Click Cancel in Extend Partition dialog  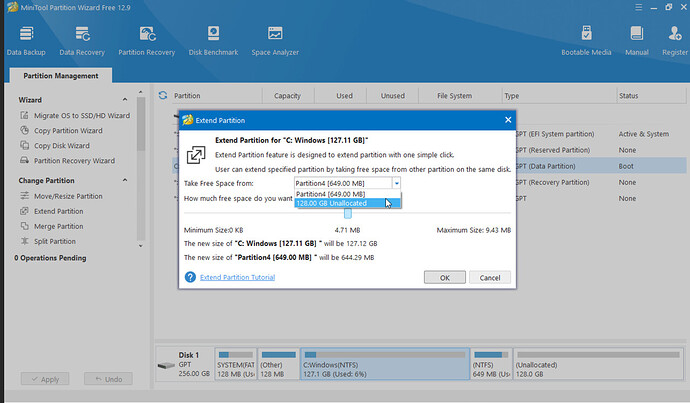[490, 278]
